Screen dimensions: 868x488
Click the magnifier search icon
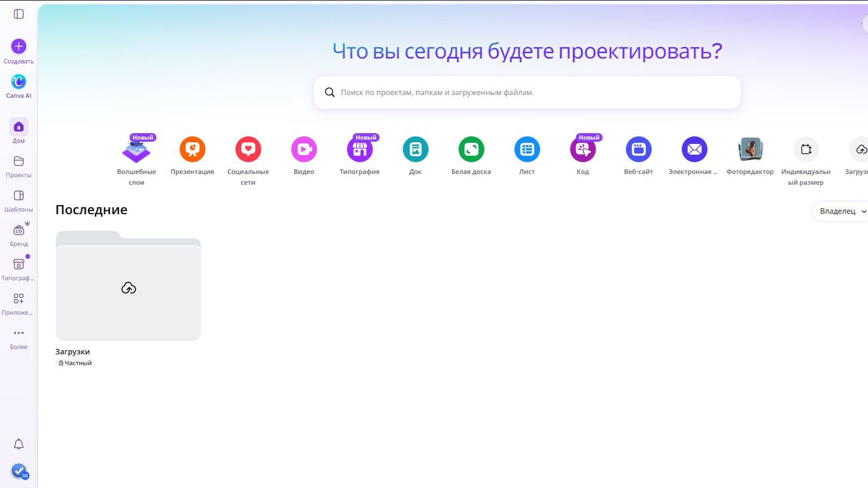330,92
